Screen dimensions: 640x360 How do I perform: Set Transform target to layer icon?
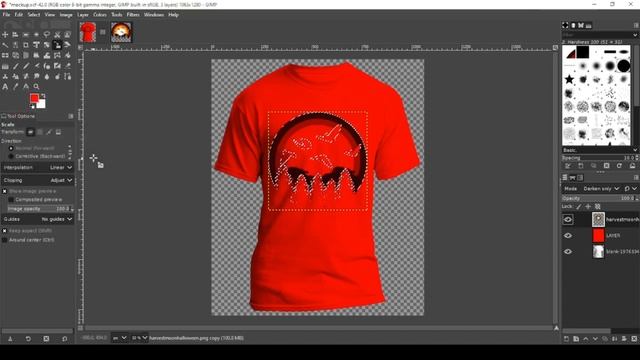pos(31,132)
